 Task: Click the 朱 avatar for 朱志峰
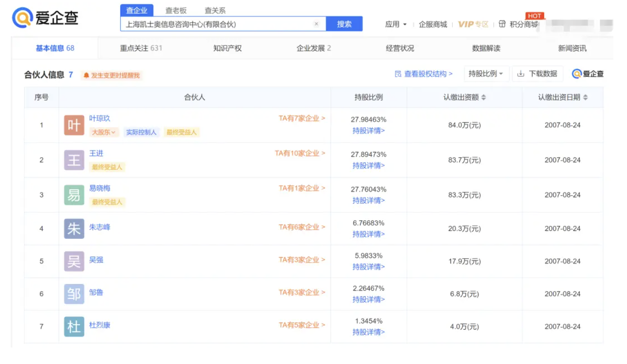(74, 229)
